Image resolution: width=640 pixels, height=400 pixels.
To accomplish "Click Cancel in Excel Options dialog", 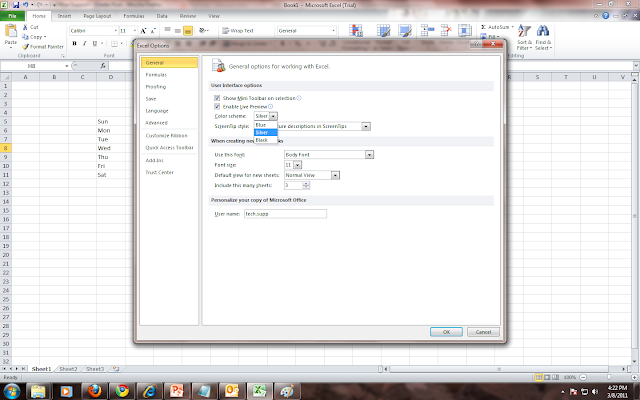I will tap(483, 332).
